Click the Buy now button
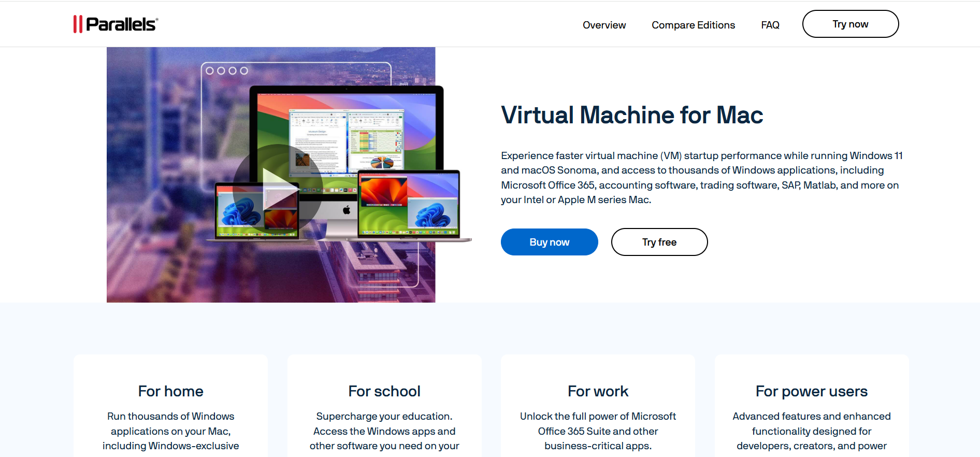Viewport: 980px width, 457px height. [549, 242]
